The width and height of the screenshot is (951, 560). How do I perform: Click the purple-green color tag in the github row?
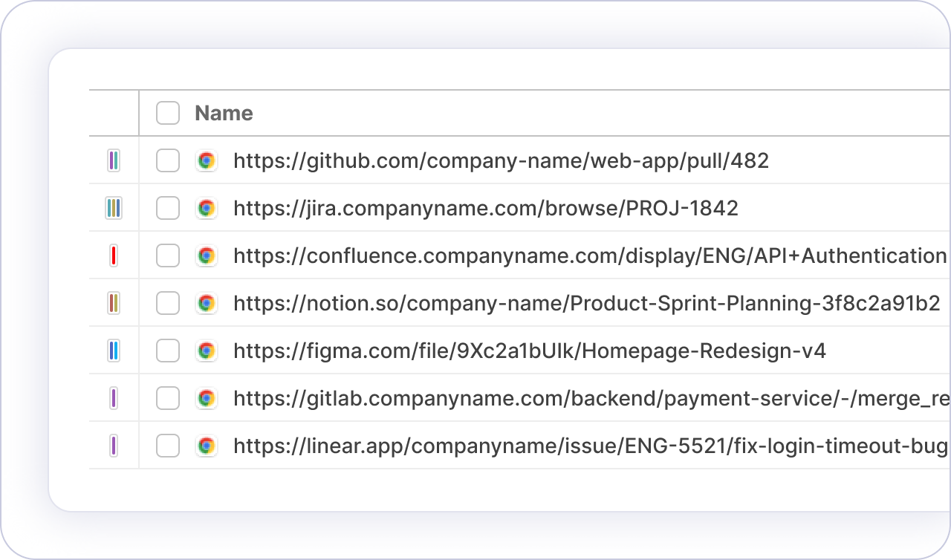pyautogui.click(x=114, y=160)
